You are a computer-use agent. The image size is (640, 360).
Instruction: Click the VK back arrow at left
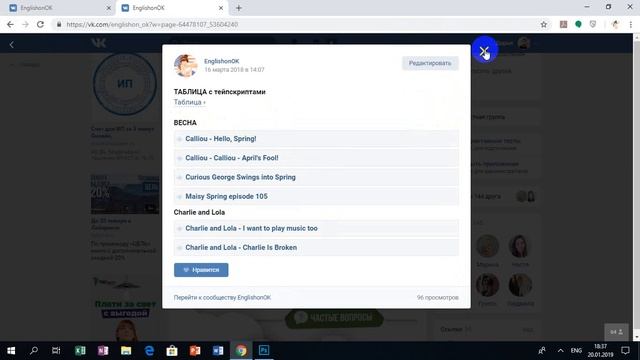click(11, 44)
